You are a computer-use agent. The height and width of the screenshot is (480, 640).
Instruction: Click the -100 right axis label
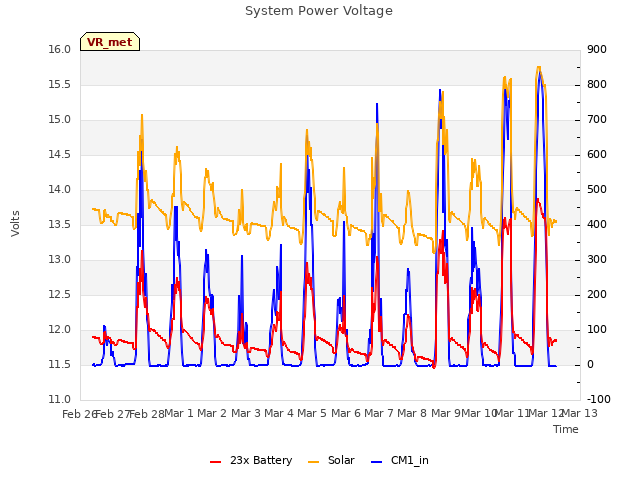tap(599, 400)
